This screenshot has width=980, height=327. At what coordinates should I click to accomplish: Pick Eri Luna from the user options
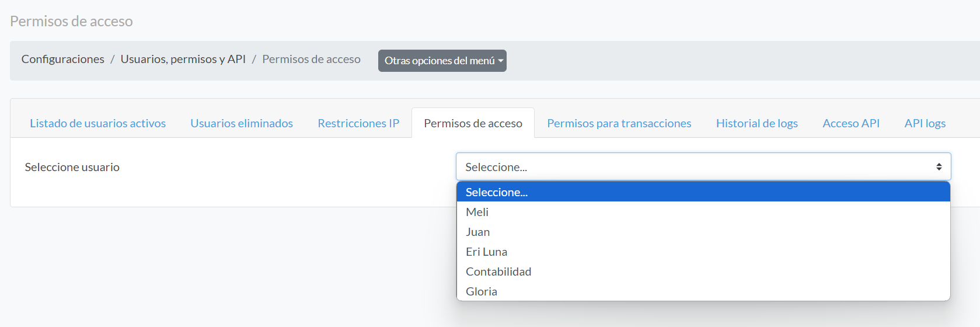coord(703,252)
